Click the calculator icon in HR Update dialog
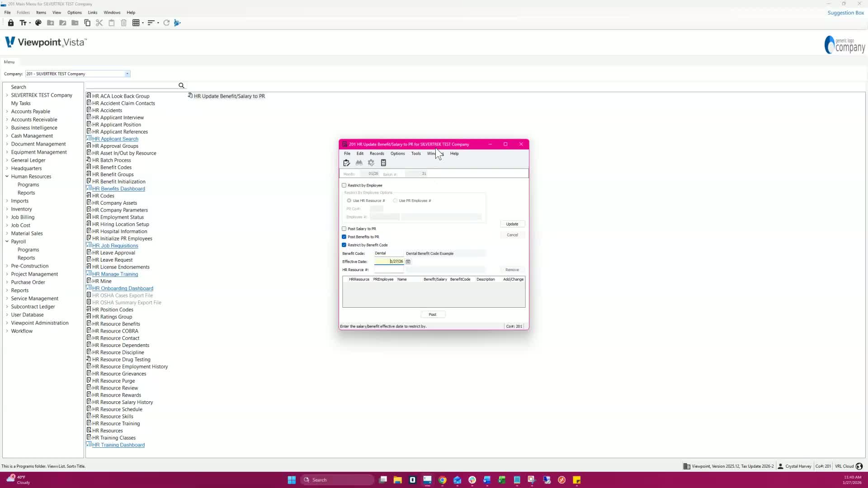 (x=383, y=163)
